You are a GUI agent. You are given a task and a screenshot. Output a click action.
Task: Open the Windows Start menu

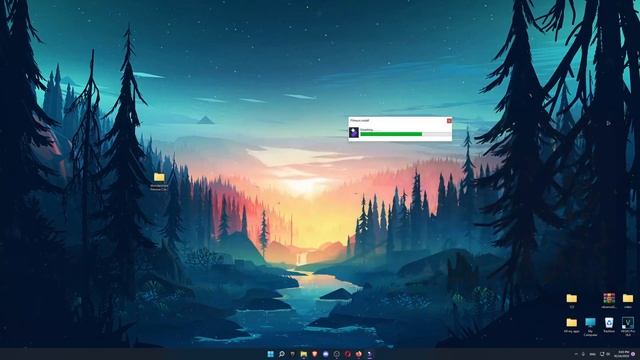point(271,354)
